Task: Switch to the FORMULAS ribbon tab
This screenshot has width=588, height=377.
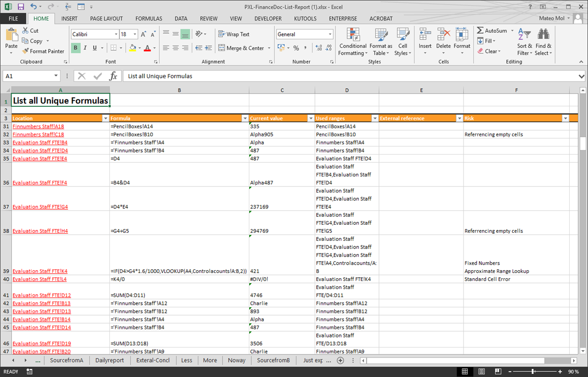Action: tap(149, 19)
